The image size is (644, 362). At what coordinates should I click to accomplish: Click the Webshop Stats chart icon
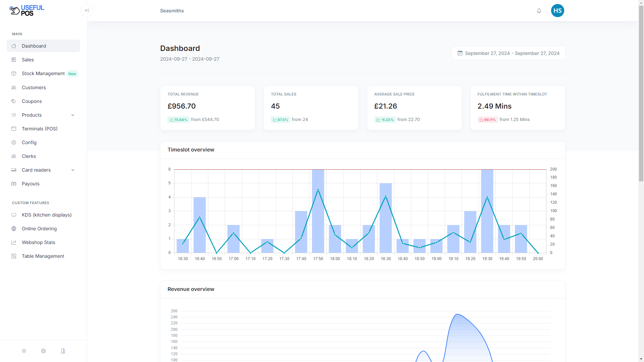coord(14,242)
